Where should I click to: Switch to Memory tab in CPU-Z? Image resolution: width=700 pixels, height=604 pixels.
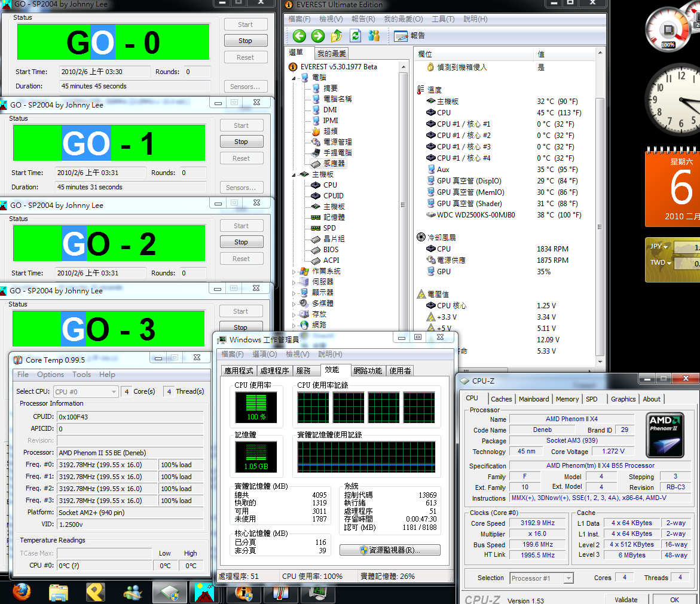(x=567, y=399)
